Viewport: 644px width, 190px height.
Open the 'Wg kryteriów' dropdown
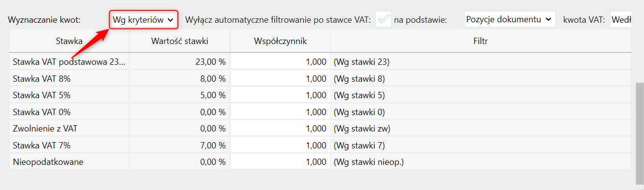(x=143, y=20)
